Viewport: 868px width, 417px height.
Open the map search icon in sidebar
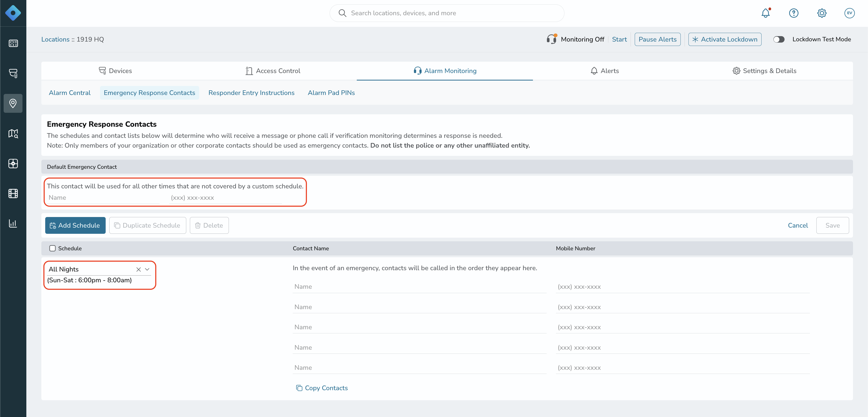point(13,134)
